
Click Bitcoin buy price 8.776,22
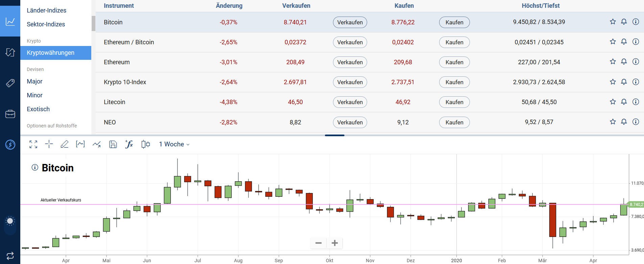(403, 22)
